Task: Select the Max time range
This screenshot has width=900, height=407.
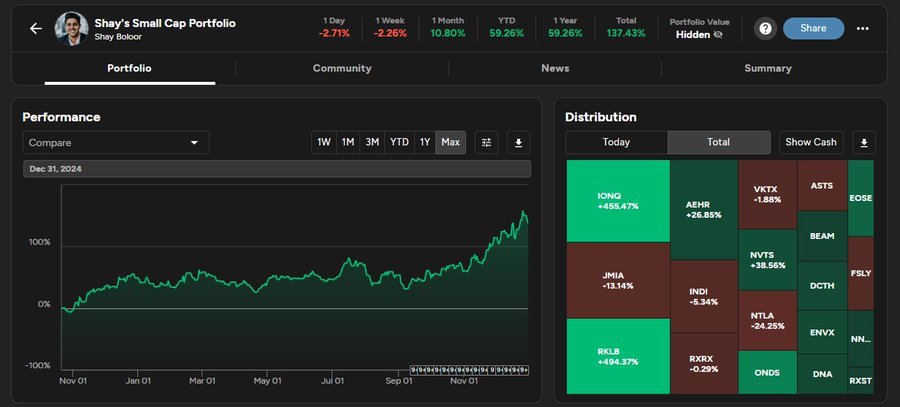Action: pyautogui.click(x=450, y=143)
